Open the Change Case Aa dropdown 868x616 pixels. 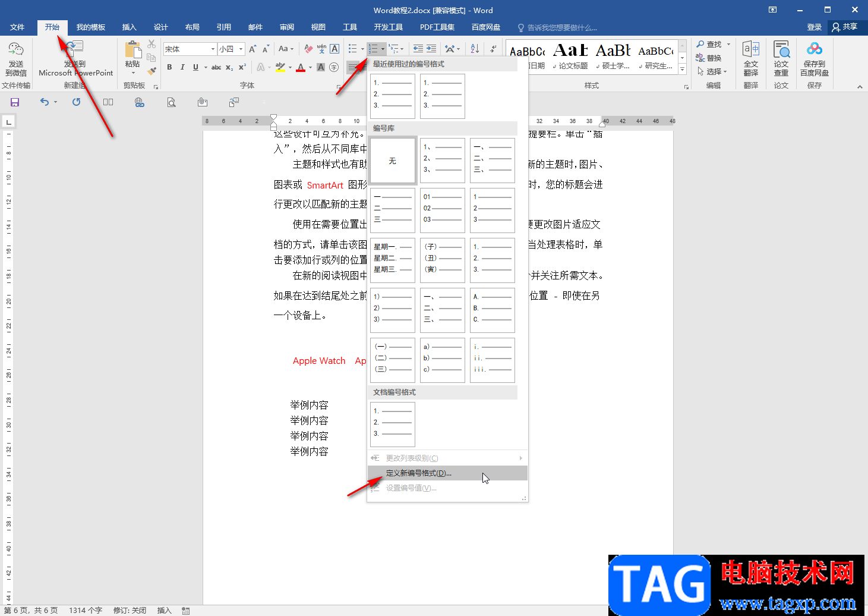286,49
